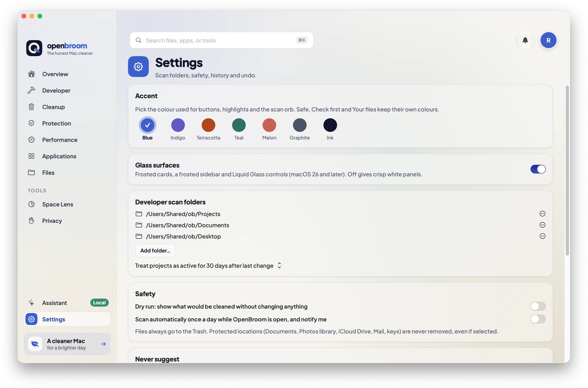This screenshot has height=388, width=588.
Task: Select the Ink accent swatch
Action: click(x=330, y=125)
